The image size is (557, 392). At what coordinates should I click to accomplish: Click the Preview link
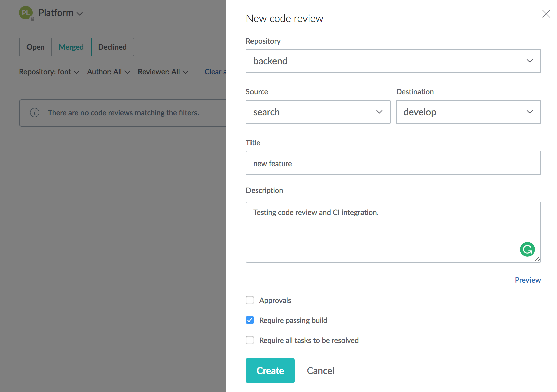[x=527, y=280]
